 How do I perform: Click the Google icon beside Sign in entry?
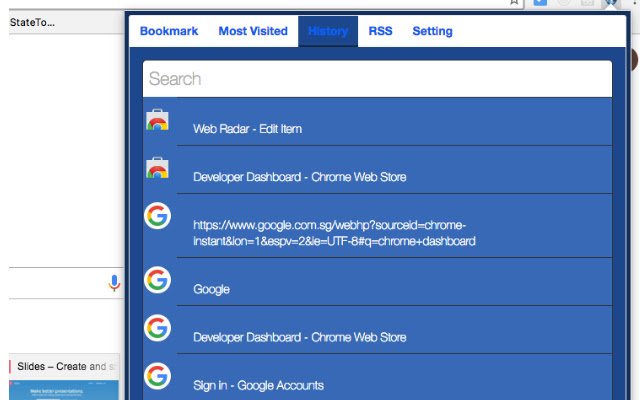pos(157,376)
